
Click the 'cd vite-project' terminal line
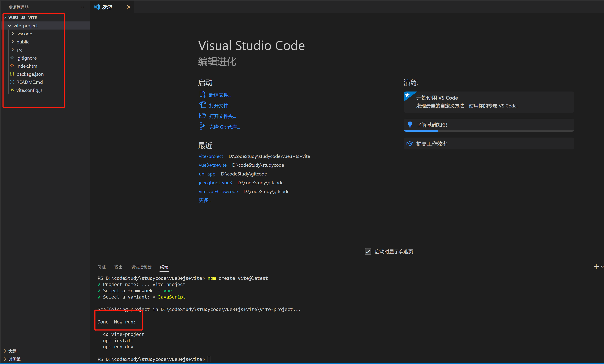point(124,334)
